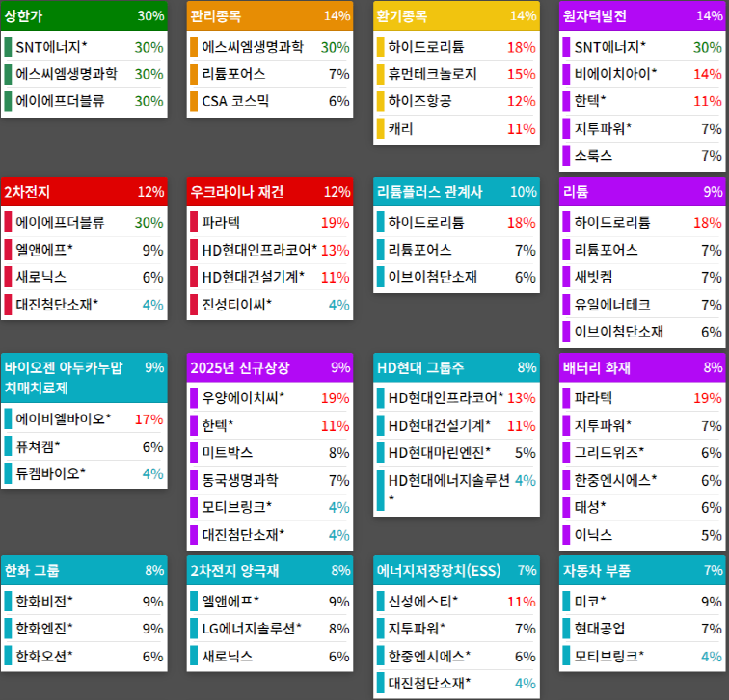The width and height of the screenshot is (729, 700).
Task: Select HD현대마린엔진* stock row
Action: click(x=456, y=453)
